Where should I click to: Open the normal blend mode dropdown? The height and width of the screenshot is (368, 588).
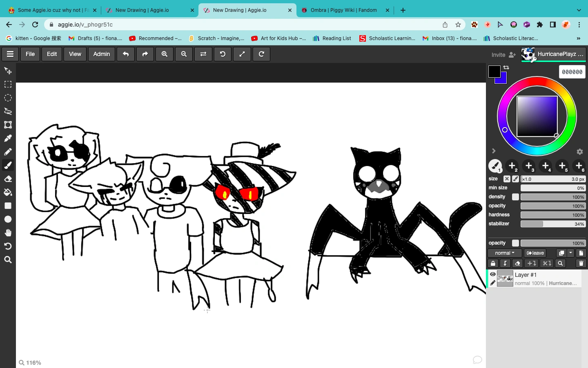(x=504, y=253)
